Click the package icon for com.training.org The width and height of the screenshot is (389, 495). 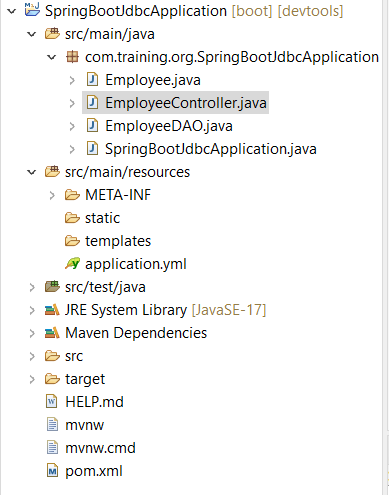[72, 57]
